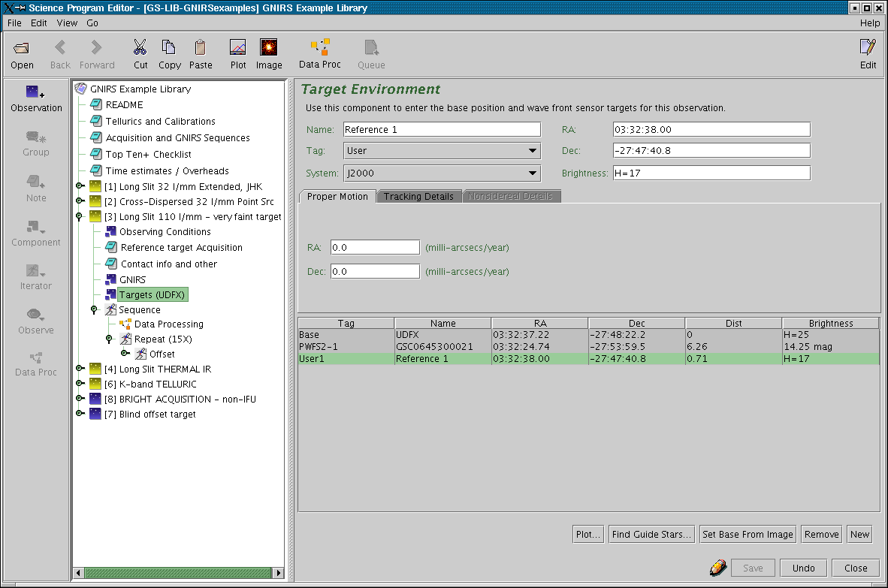Click the Paste clipboard icon
This screenshot has width=888, height=588.
click(200, 47)
